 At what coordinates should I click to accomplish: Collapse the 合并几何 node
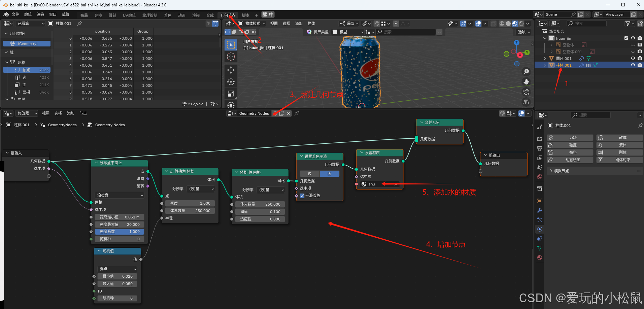pos(421,123)
